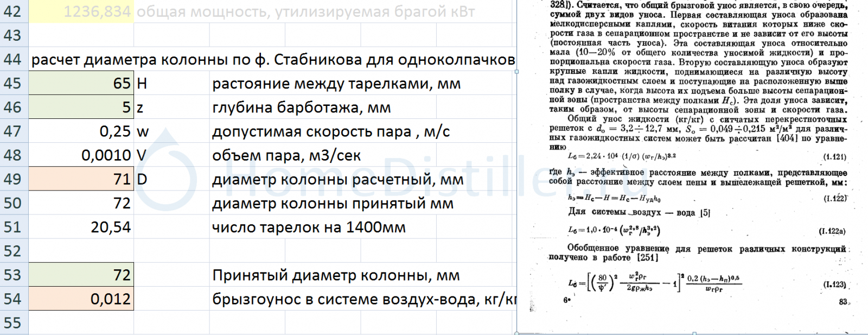Image resolution: width=868 pixels, height=335 pixels.
Task: Select row header 47
Action: (x=14, y=131)
